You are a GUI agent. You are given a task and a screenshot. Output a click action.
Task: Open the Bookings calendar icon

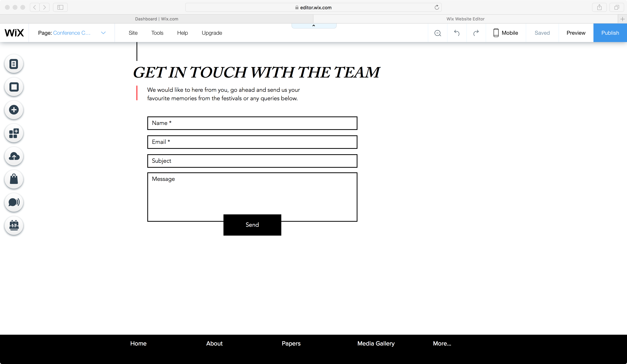click(14, 225)
